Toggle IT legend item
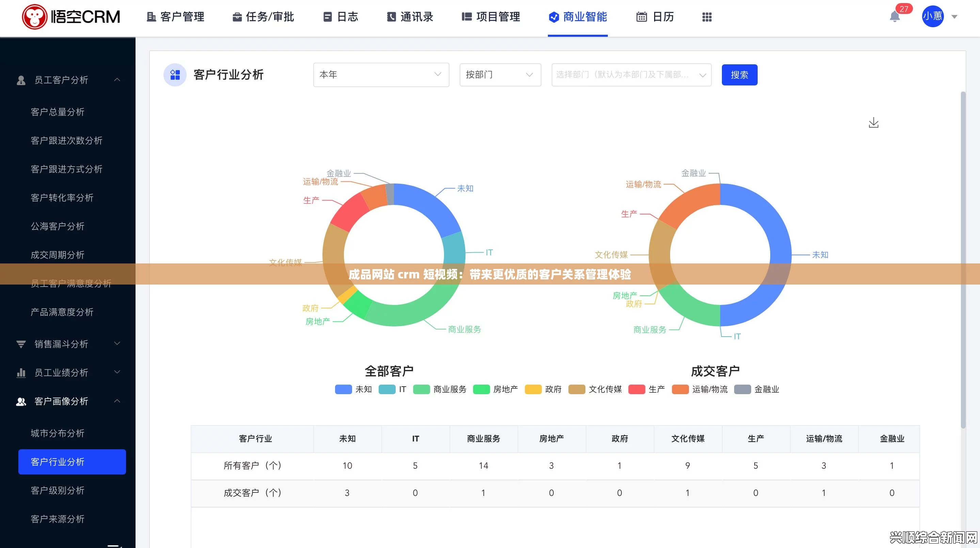980x548 pixels. point(392,389)
